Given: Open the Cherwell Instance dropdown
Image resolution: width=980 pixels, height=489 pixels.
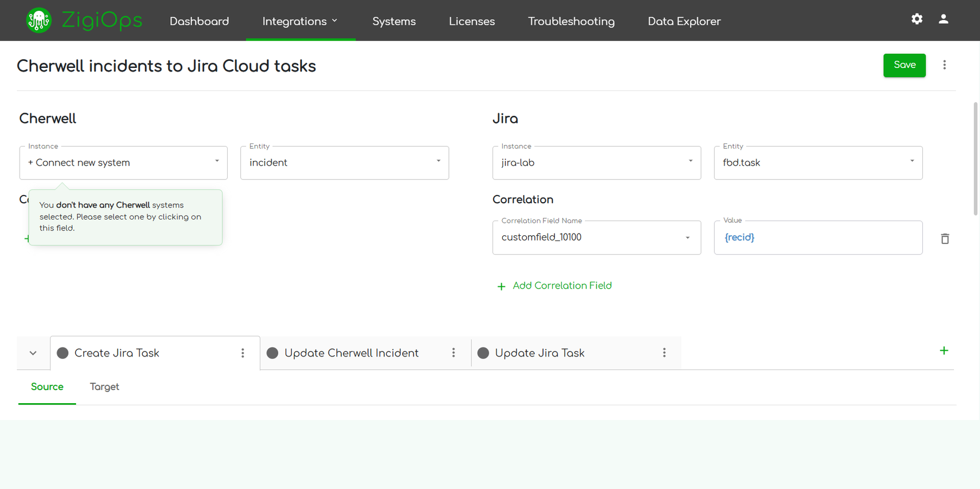Looking at the screenshot, I should [123, 162].
